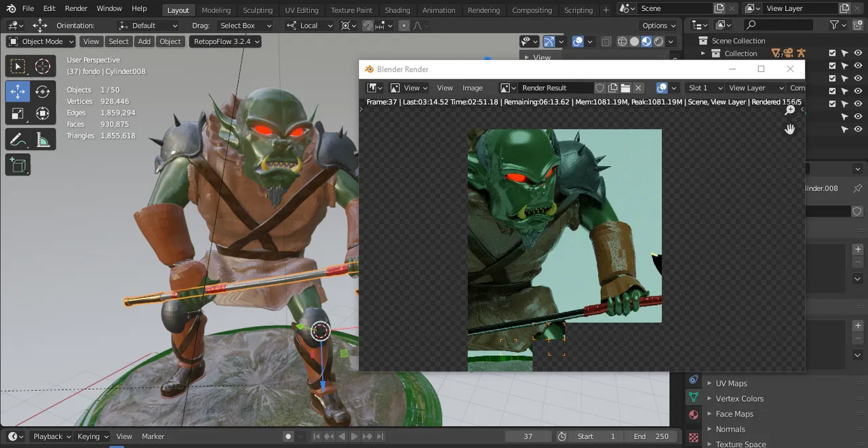Screen dimensions: 868x448
Task: Open the Render menu
Action: point(76,9)
